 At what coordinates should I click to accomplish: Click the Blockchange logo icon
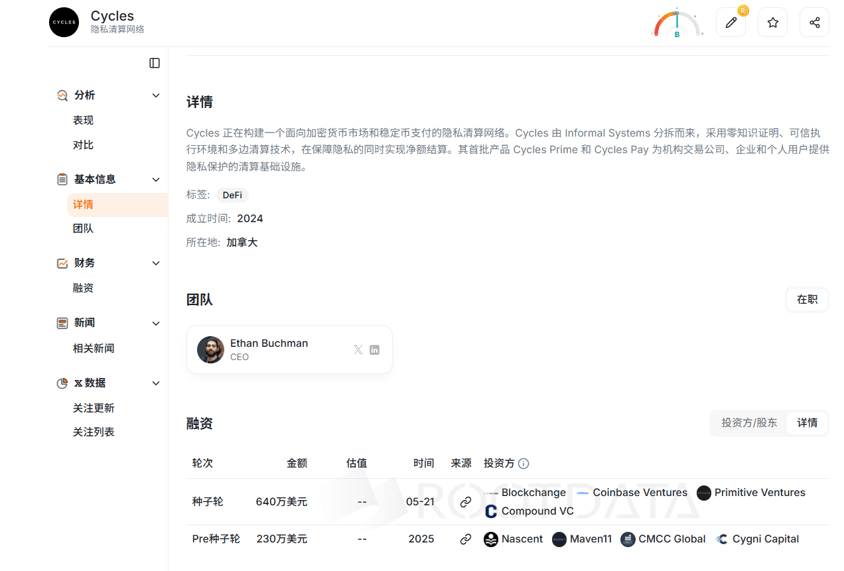pos(491,493)
